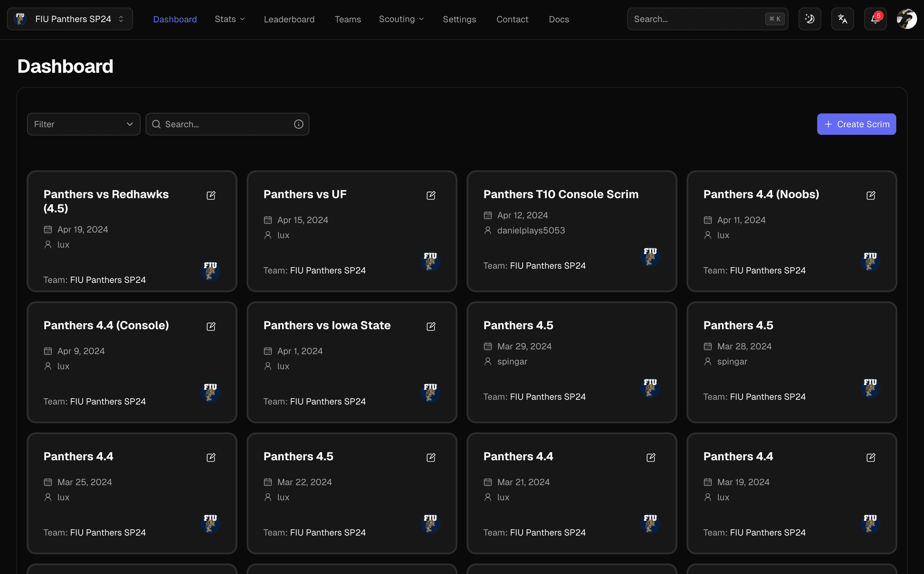Navigate to the Leaderboard page
Image resolution: width=924 pixels, height=574 pixels.
pyautogui.click(x=289, y=19)
